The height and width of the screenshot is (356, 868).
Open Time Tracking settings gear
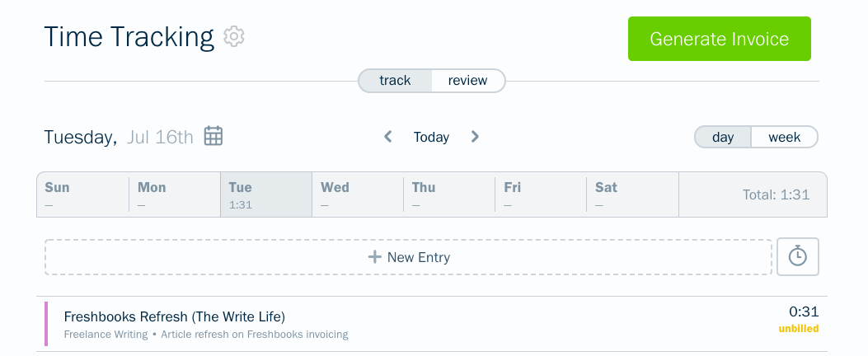[x=234, y=36]
